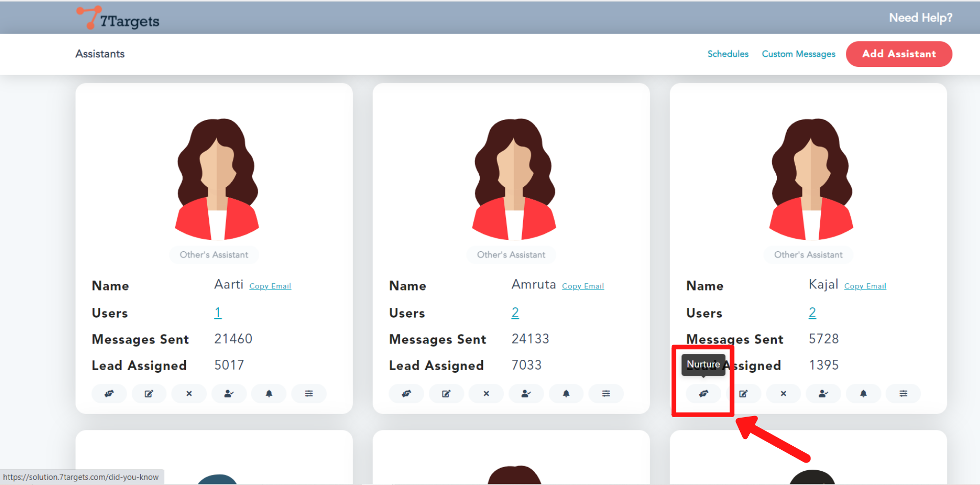Click the edit pencil icon for Kajal
This screenshot has width=980, height=485.
[743, 394]
